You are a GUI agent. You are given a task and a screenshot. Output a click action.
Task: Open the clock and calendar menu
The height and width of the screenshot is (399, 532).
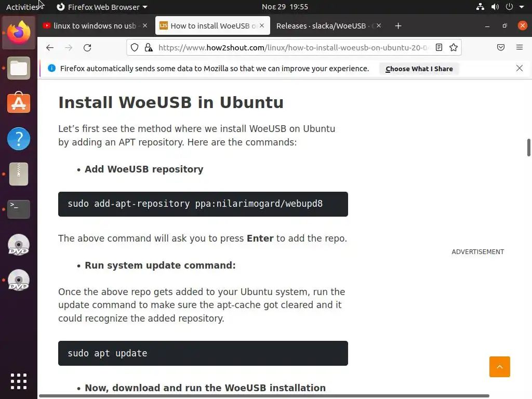pos(285,7)
